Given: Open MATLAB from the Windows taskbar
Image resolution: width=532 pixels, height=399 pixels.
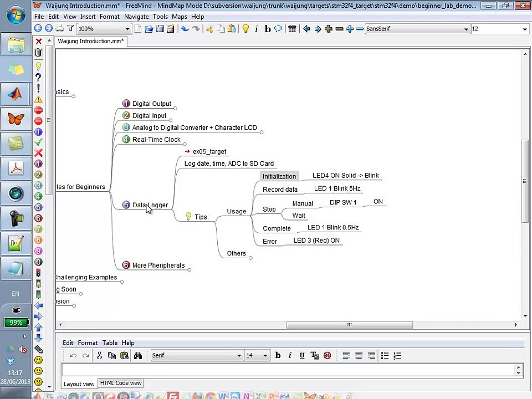Looking at the screenshot, I should pos(16,94).
